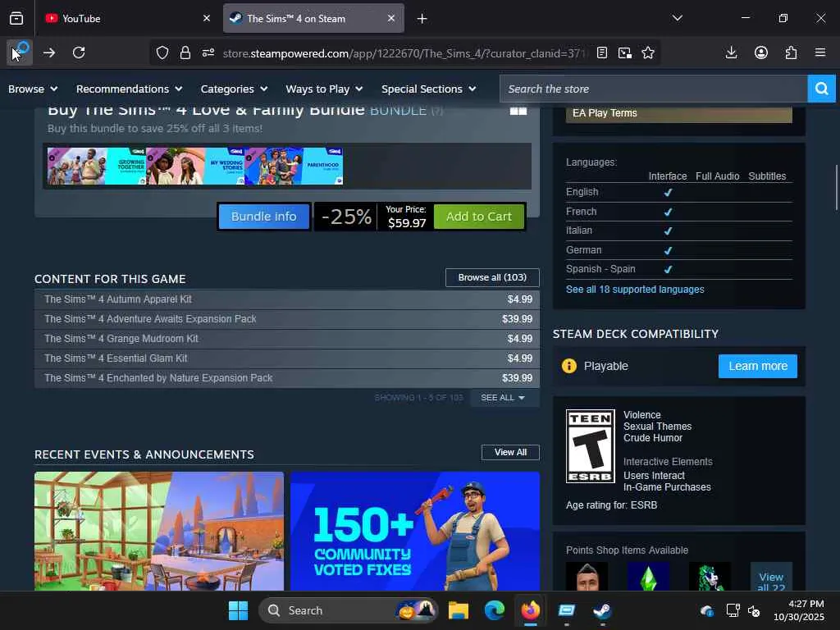This screenshot has width=840, height=630.
Task: Open Enchanted by Nature Expansion Pack row
Action: [287, 378]
